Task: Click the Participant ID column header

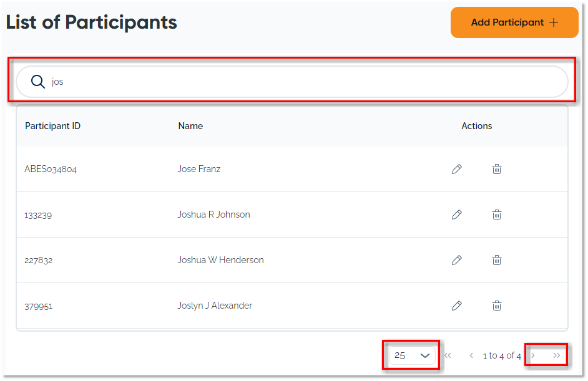Action: (52, 126)
